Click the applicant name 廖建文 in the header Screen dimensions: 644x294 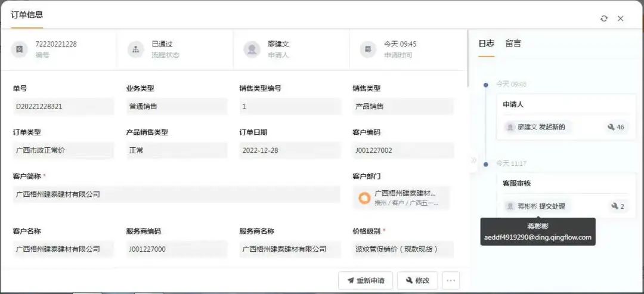click(278, 44)
